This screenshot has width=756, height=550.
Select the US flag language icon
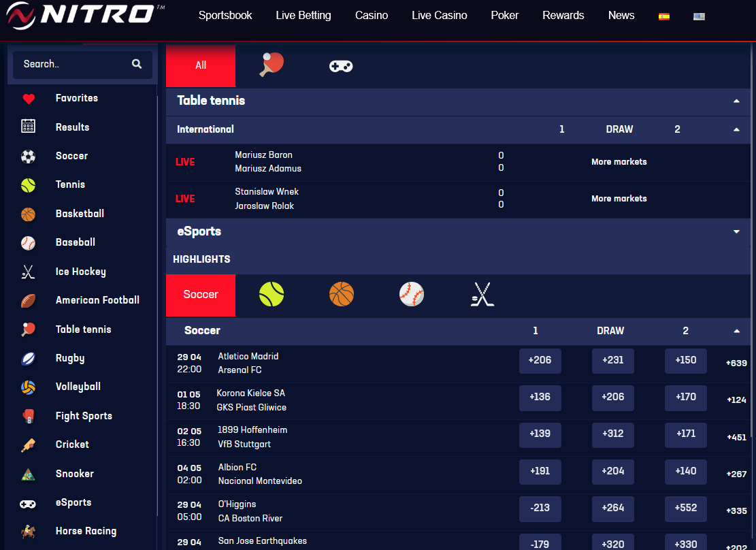pos(699,16)
